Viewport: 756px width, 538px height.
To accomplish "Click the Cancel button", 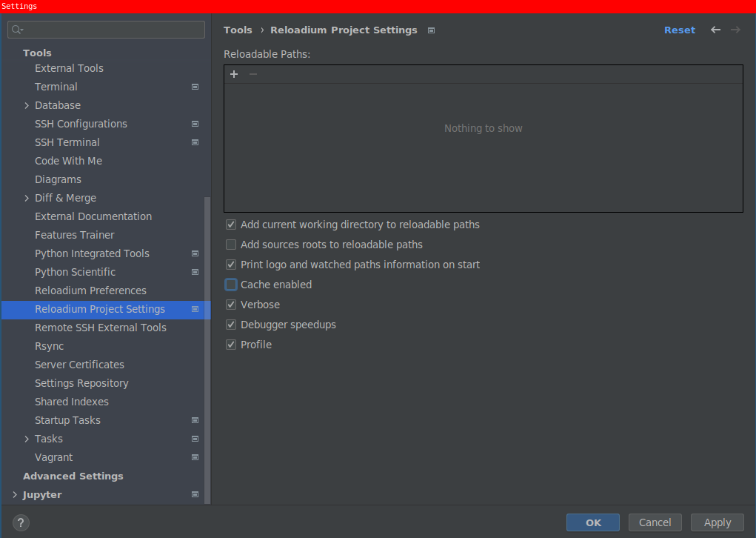I will (655, 522).
